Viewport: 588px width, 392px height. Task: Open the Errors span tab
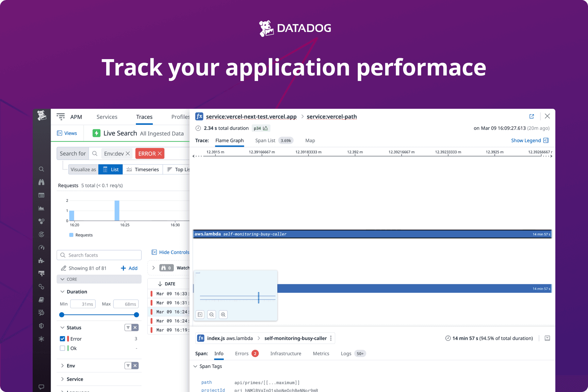[242, 353]
